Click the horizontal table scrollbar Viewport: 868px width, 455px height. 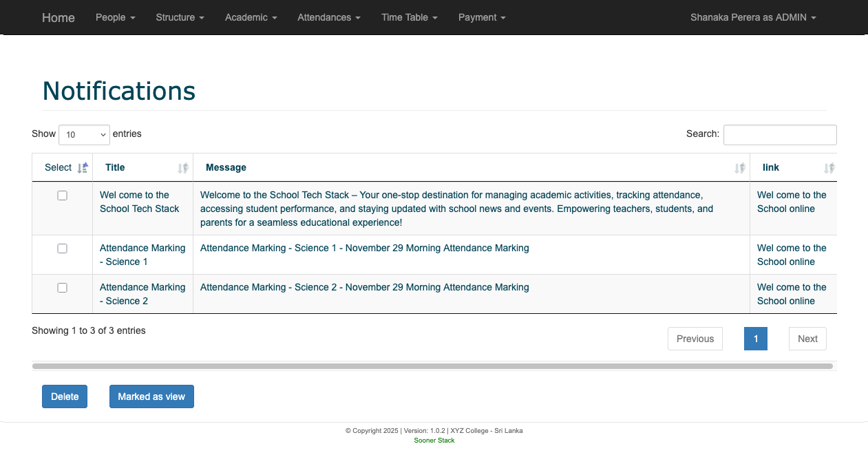tap(432, 366)
